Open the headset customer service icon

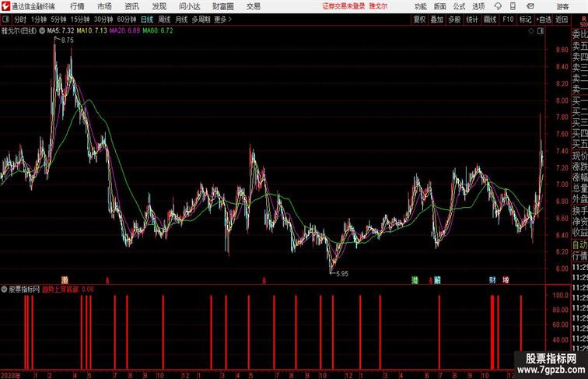pos(498,6)
